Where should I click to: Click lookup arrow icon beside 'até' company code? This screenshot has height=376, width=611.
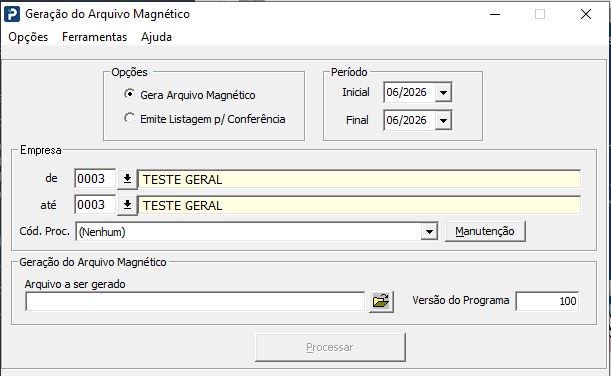pyautogui.click(x=127, y=205)
